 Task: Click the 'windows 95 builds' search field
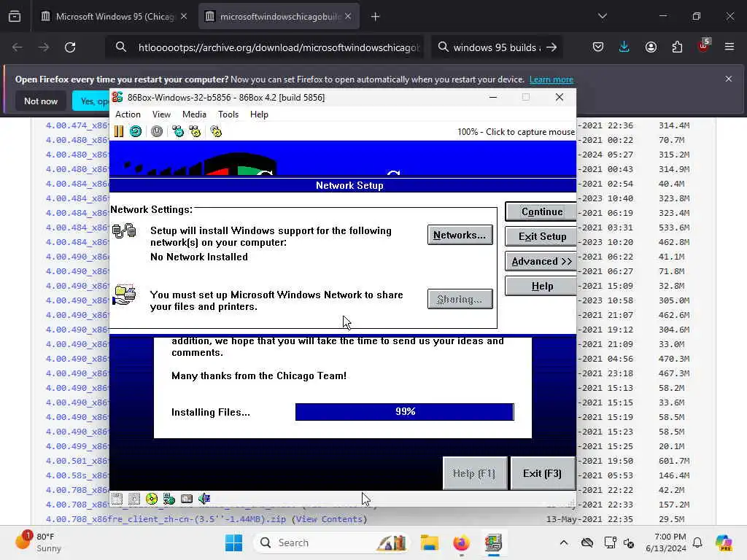pyautogui.click(x=496, y=47)
